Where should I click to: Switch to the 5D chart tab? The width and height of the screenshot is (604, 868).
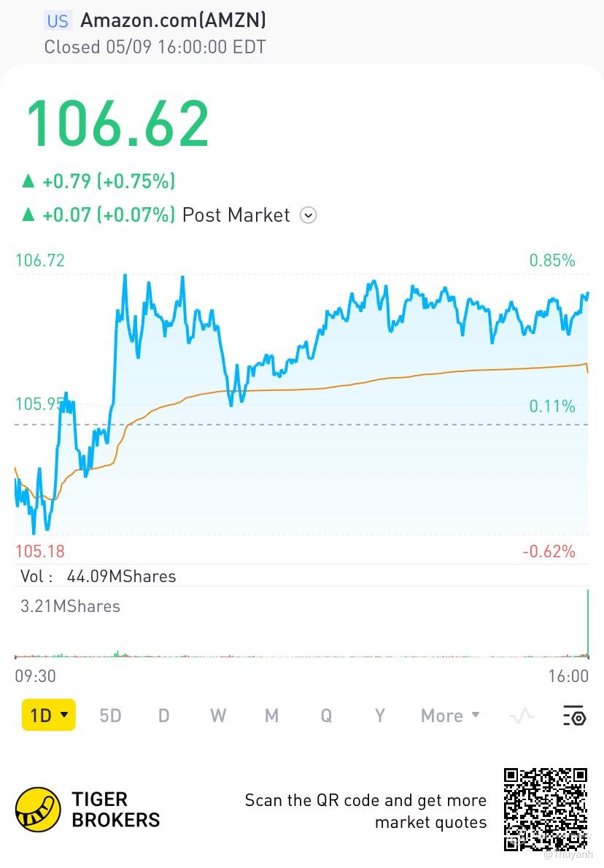coord(110,716)
